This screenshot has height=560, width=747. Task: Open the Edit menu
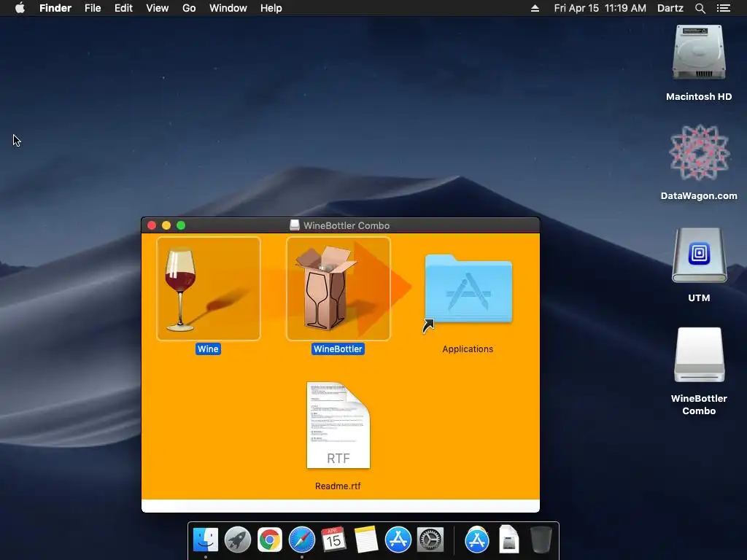[123, 8]
